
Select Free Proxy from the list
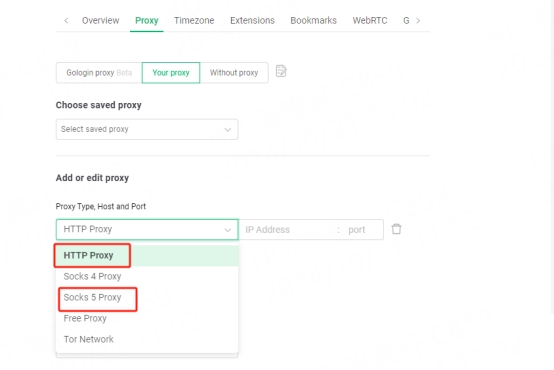click(x=147, y=318)
